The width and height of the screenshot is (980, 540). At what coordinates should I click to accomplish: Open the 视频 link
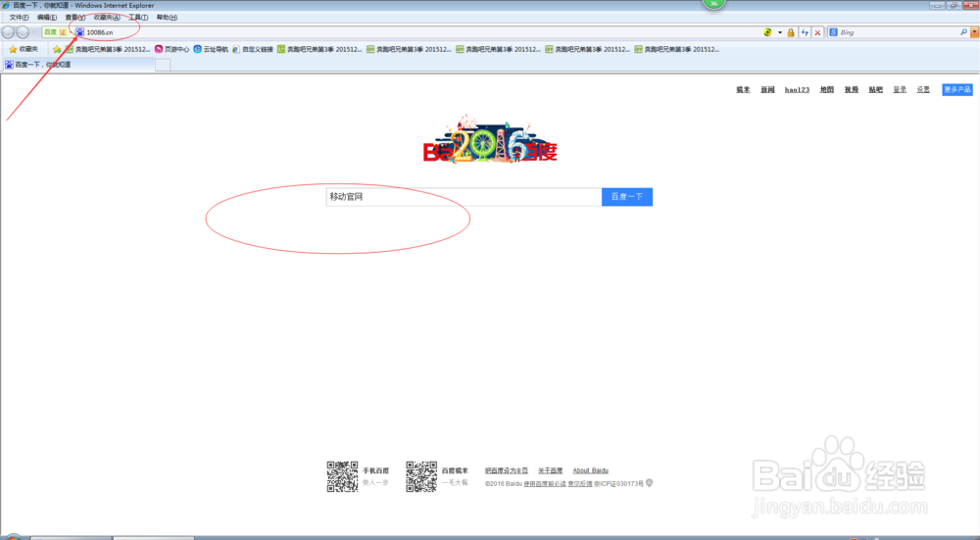point(852,90)
